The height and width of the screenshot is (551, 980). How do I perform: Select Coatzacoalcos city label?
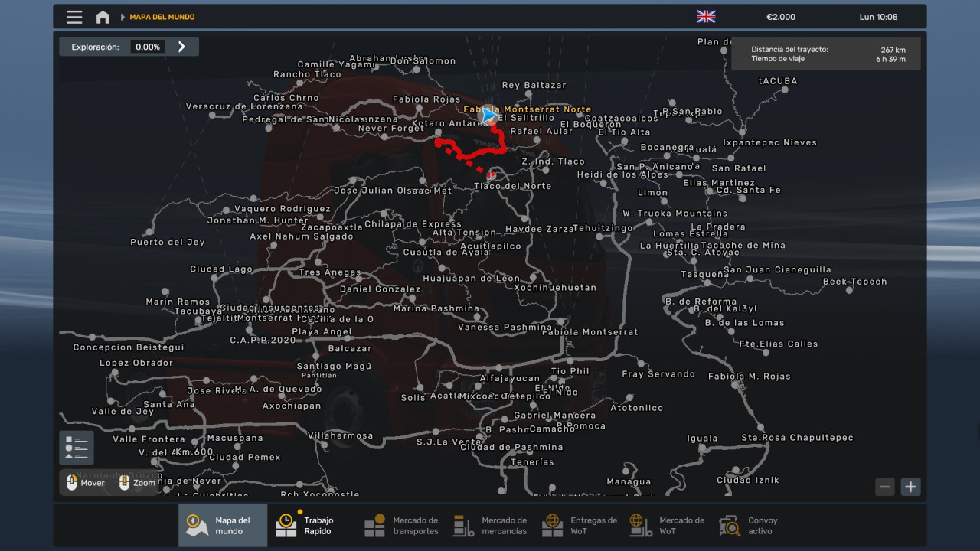click(x=621, y=119)
